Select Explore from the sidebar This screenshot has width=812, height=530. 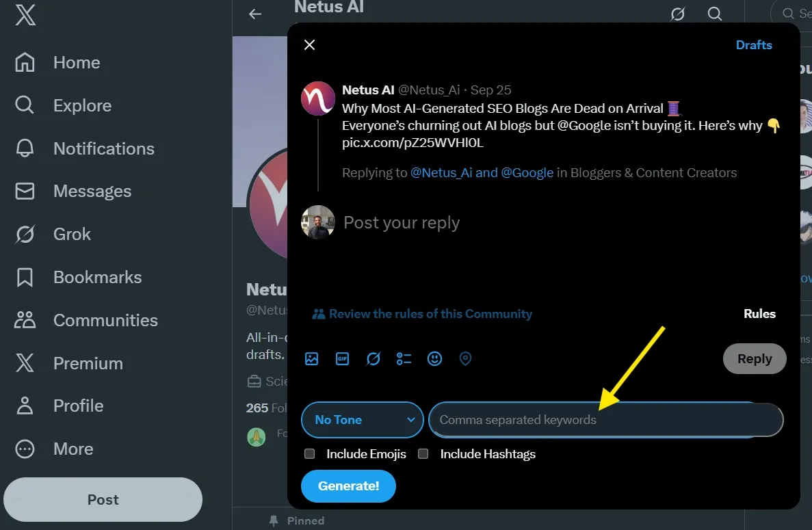point(82,105)
